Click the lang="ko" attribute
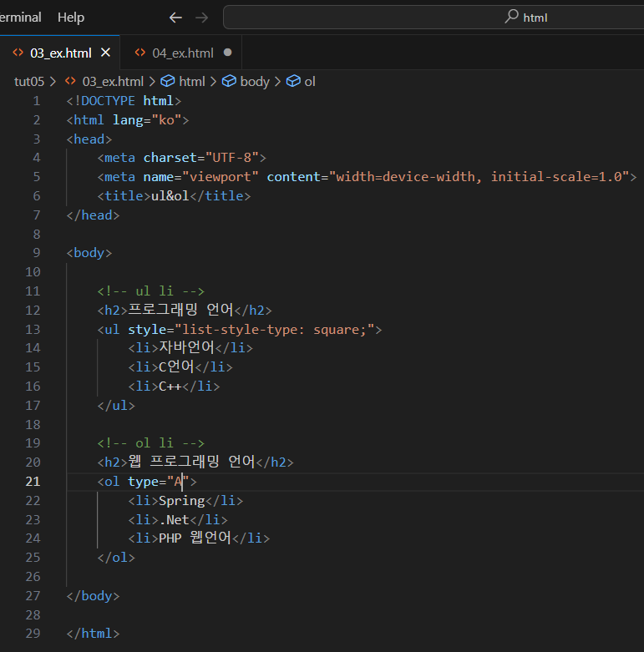The width and height of the screenshot is (644, 652). tap(147, 120)
